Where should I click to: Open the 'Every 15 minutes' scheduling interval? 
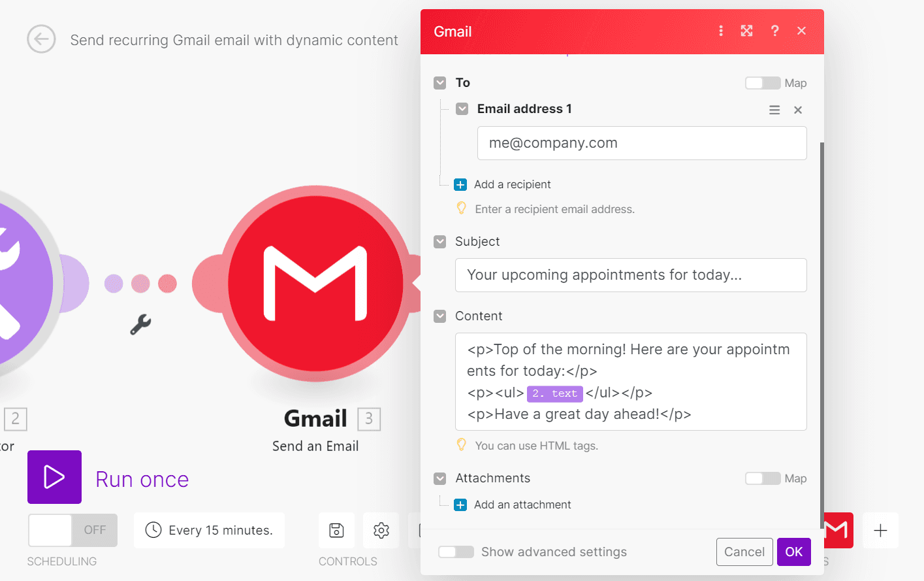(208, 530)
